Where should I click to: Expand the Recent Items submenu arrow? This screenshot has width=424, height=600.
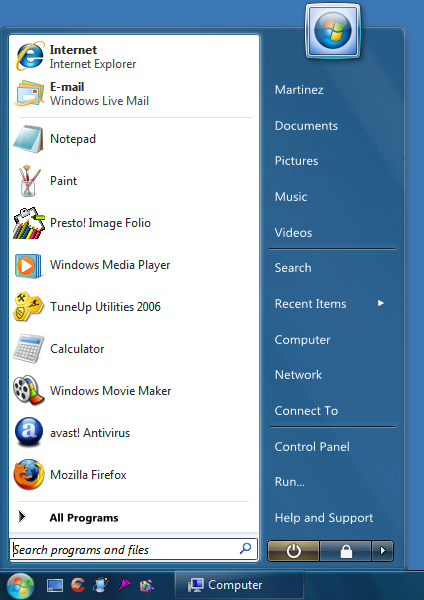[x=380, y=303]
